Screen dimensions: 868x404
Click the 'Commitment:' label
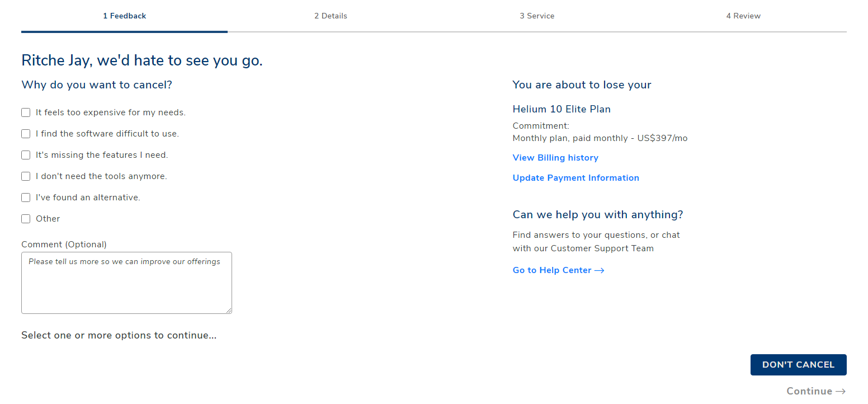[x=541, y=126]
